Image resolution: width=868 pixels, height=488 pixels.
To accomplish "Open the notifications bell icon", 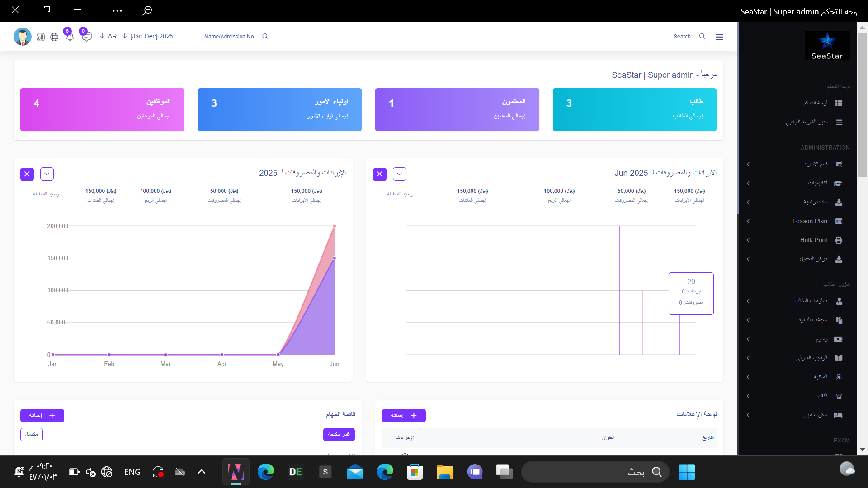I will pyautogui.click(x=70, y=37).
